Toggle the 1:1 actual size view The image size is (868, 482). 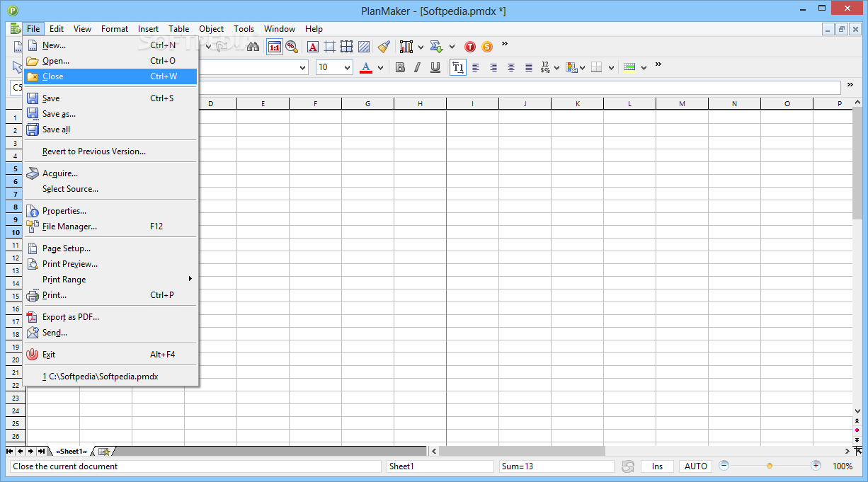[275, 47]
